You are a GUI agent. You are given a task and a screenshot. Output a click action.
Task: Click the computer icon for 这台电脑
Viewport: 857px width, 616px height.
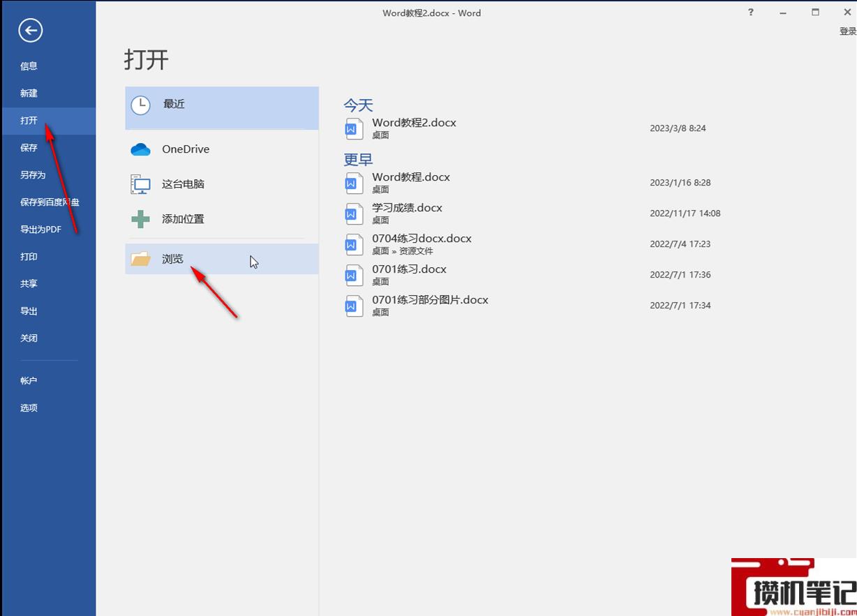[x=140, y=184]
